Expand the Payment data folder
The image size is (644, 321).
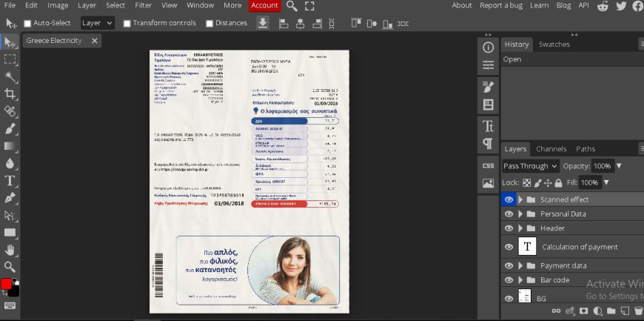(520, 266)
